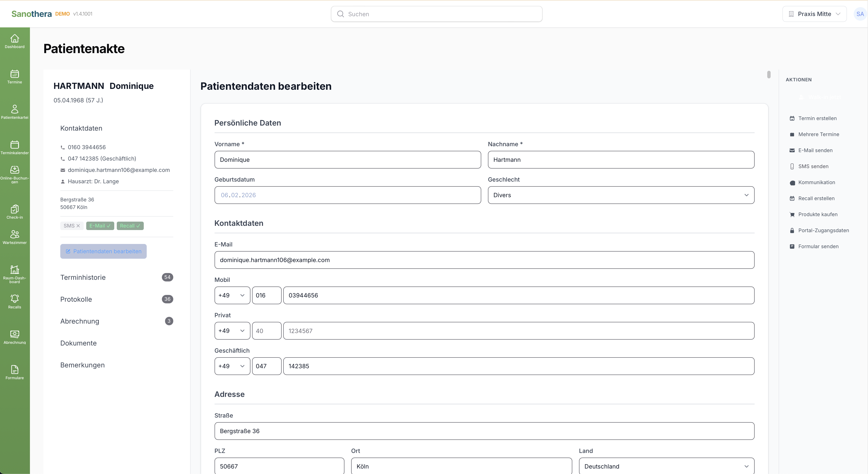This screenshot has width=868, height=474.
Task: Open Portal-Zugangsdaten lock action
Action: click(819, 230)
